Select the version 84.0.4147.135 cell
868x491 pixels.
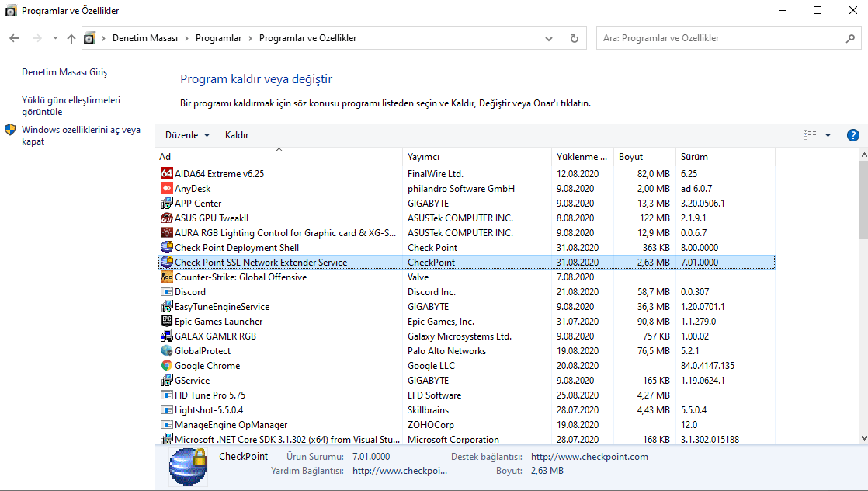[707, 366]
